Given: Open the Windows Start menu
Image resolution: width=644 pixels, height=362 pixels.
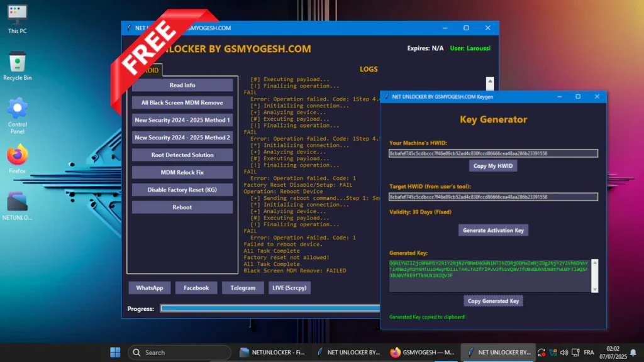Looking at the screenshot, I should point(116,352).
